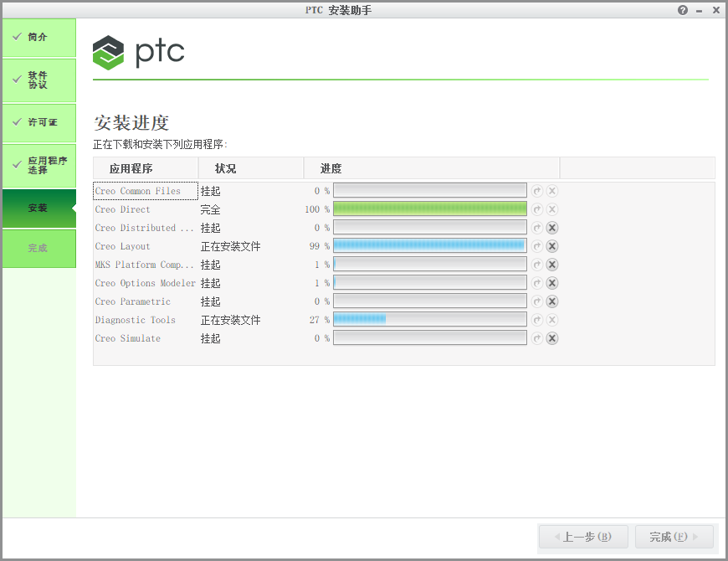728x561 pixels.
Task: Click the 应用程序 column header
Action: coord(146,168)
